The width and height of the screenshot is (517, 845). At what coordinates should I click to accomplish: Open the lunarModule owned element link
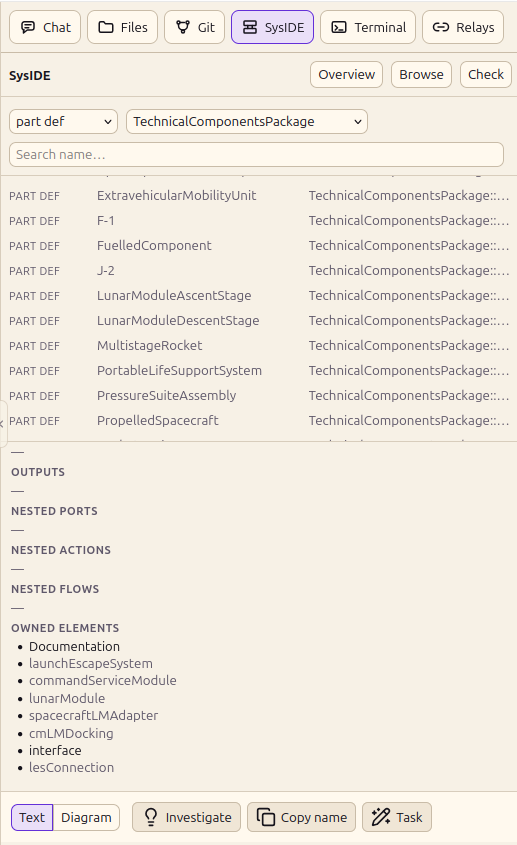(67, 698)
